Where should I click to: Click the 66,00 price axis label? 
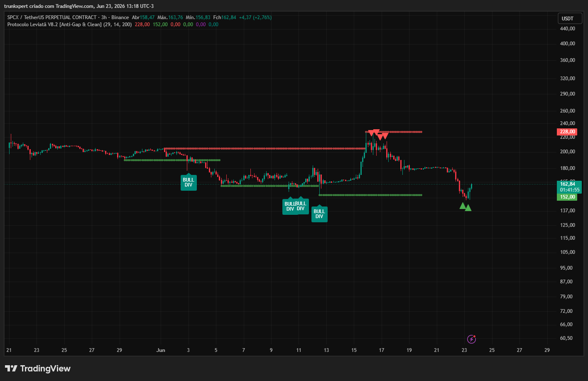[x=567, y=324]
